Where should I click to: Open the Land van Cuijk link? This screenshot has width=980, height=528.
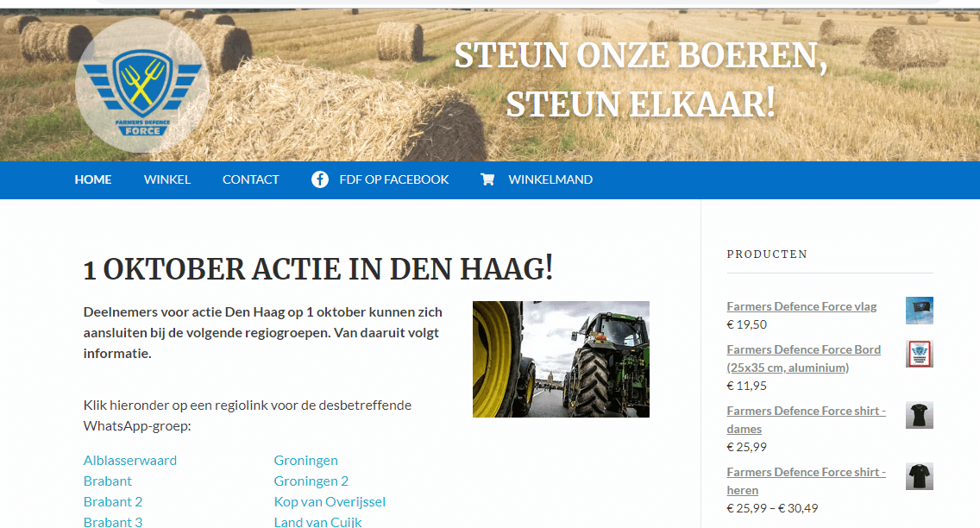[x=318, y=522]
